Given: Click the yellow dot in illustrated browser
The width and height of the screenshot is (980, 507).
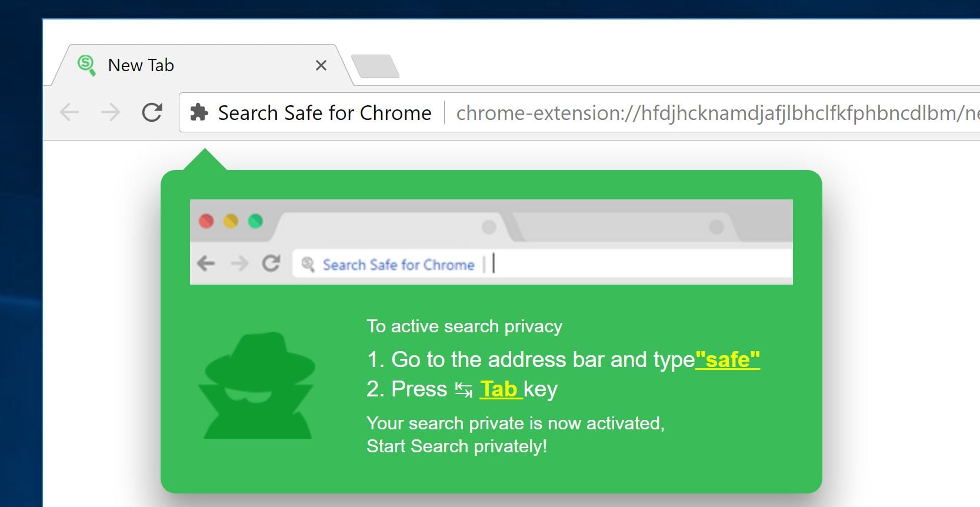Looking at the screenshot, I should (231, 221).
